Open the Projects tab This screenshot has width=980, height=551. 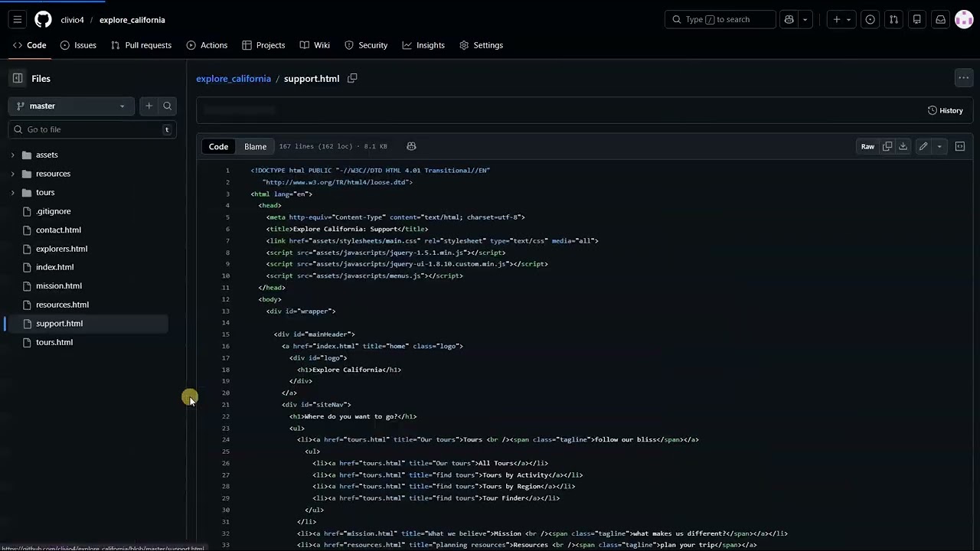tap(263, 45)
